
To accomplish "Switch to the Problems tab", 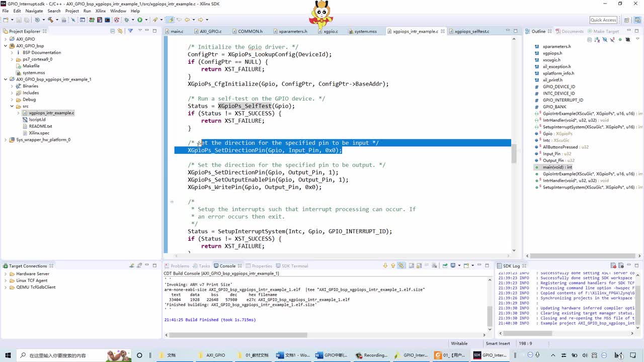I will pos(176,266).
